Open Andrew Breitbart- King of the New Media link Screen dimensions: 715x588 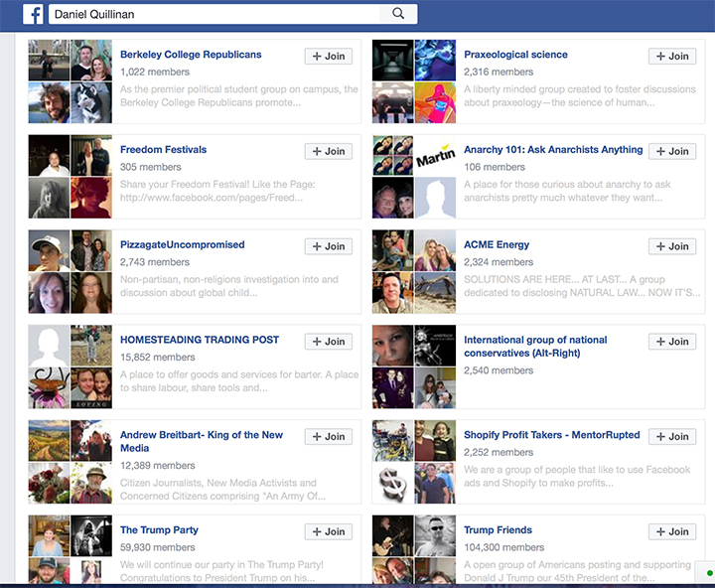pyautogui.click(x=201, y=442)
